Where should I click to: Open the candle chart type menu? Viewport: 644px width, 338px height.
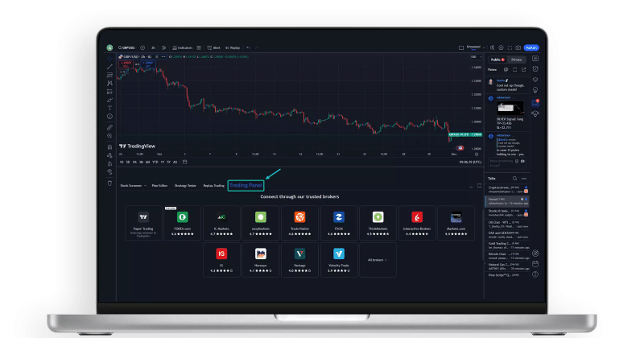[x=164, y=47]
